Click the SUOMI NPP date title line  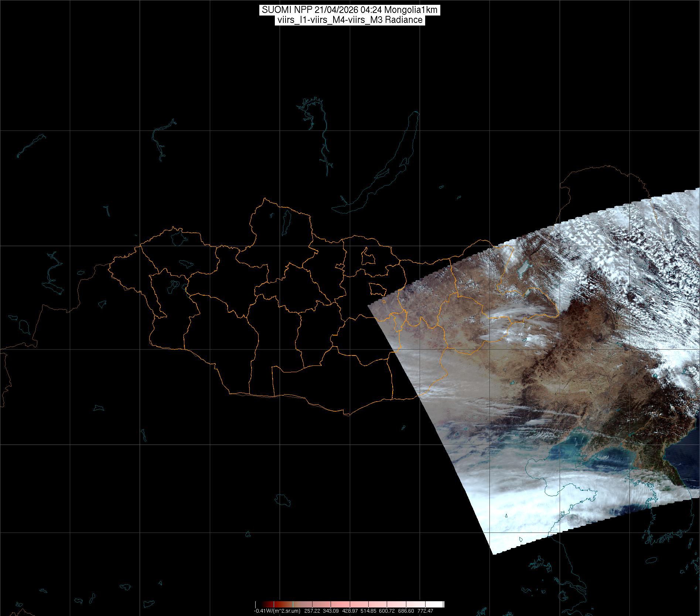[349, 10]
